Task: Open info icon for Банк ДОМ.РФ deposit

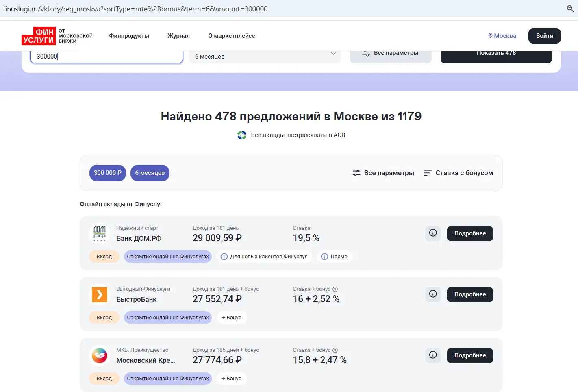Action: 433,233
